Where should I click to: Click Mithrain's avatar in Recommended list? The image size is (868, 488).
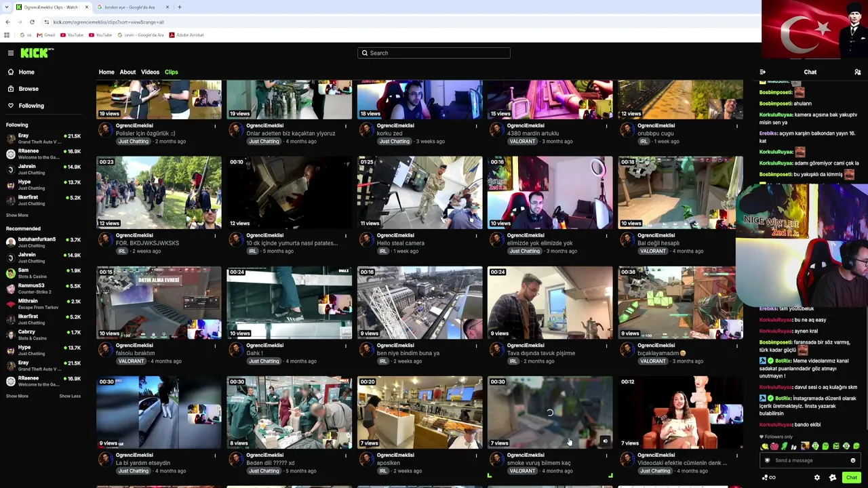(x=11, y=304)
